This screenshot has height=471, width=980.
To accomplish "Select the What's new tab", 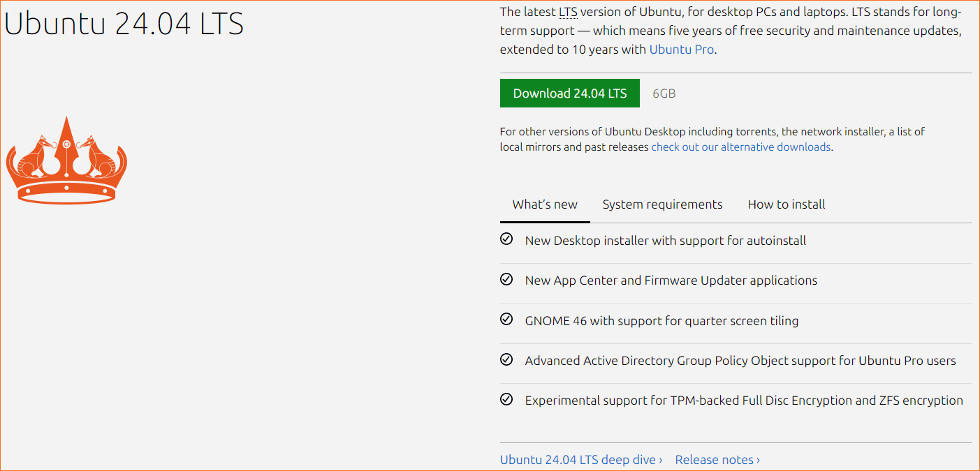I will pos(545,204).
